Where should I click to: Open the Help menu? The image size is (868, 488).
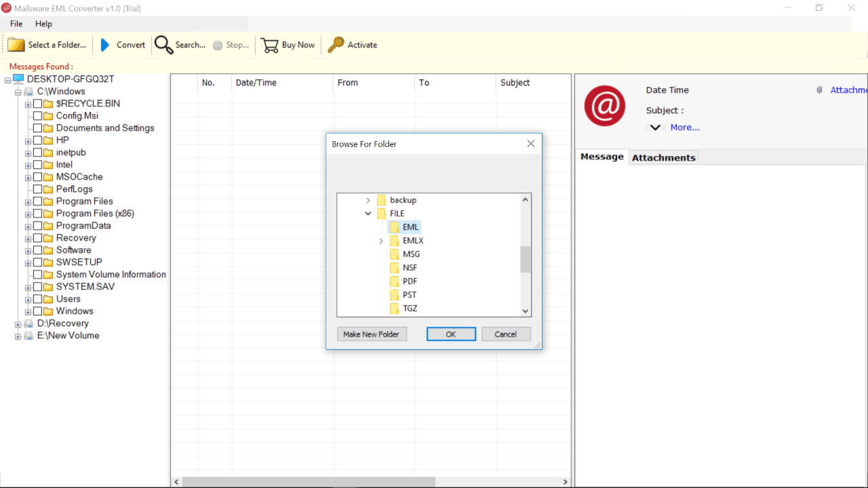pyautogui.click(x=43, y=24)
